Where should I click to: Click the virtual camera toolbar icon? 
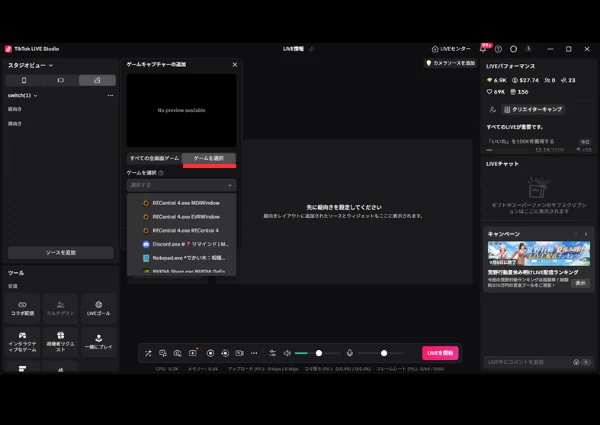tap(240, 353)
